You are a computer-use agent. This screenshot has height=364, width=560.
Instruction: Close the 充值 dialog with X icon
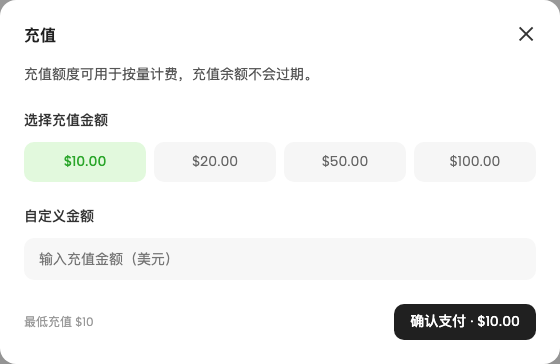526,34
